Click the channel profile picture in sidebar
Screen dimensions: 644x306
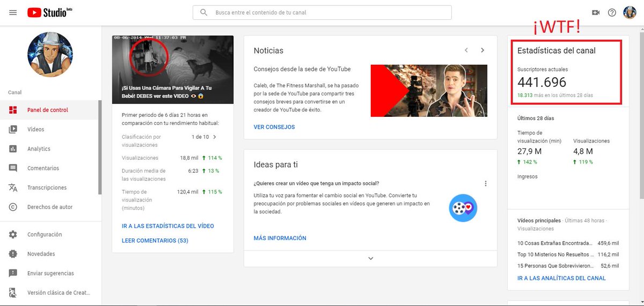(x=50, y=55)
